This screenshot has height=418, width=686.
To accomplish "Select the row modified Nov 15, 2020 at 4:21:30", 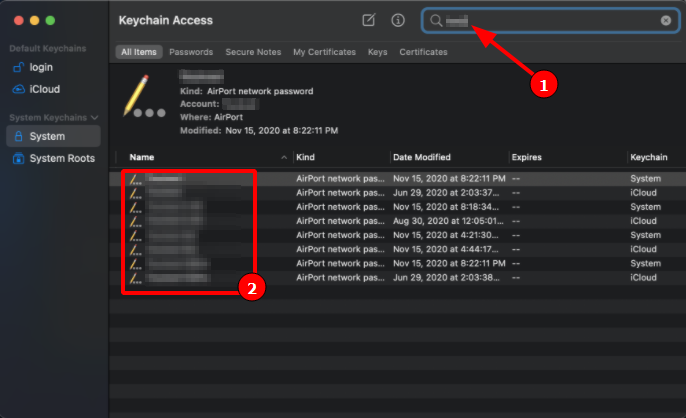I will click(x=397, y=235).
